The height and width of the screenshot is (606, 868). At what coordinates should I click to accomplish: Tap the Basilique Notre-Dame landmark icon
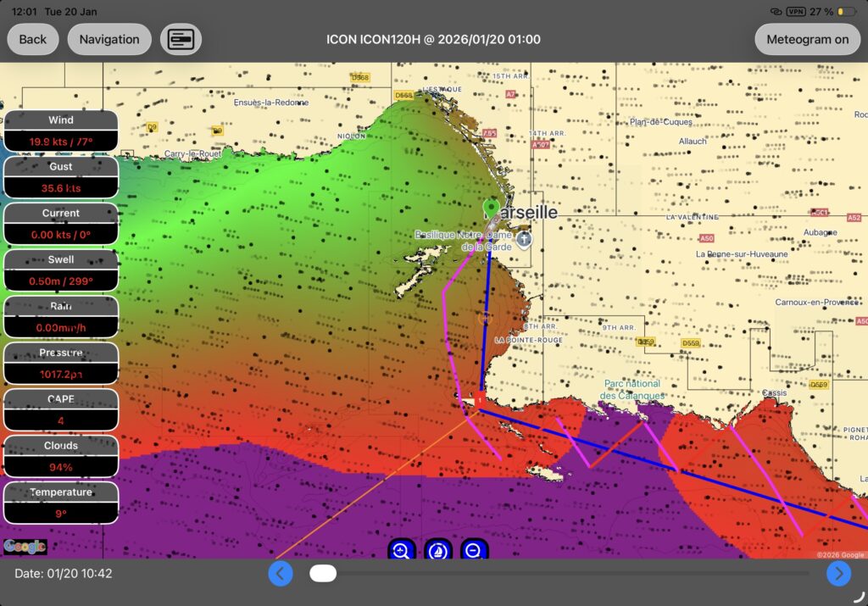click(524, 240)
